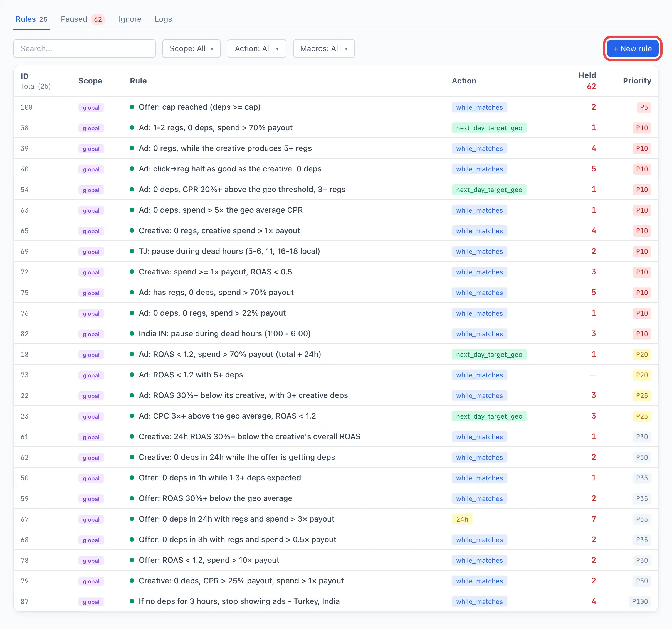Viewport: 672px width, 629px height.
Task: Switch to the Ignore tab
Action: [130, 19]
